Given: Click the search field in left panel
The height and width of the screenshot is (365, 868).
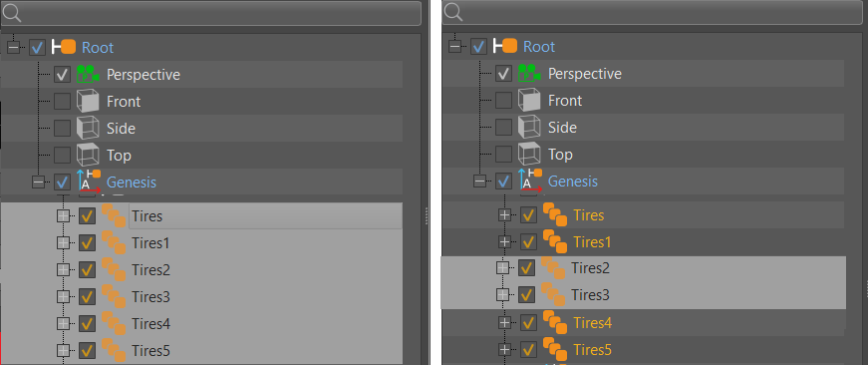Looking at the screenshot, I should pyautogui.click(x=211, y=13).
